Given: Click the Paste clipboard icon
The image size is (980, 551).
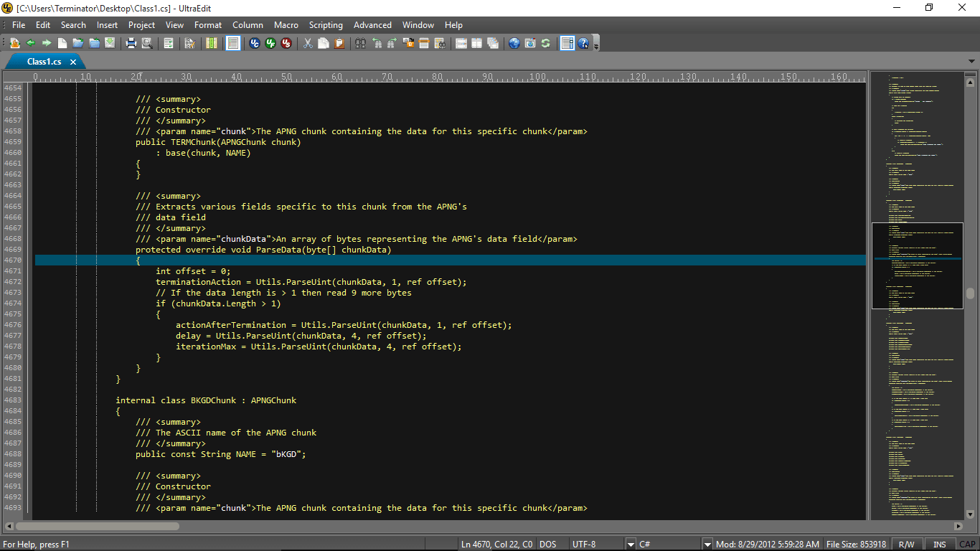Looking at the screenshot, I should 338,43.
